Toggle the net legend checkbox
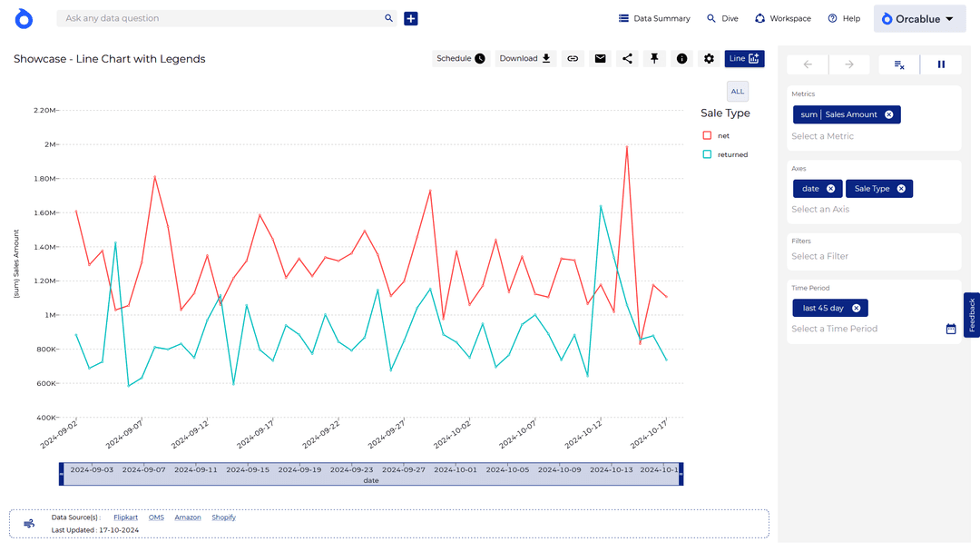 (707, 135)
